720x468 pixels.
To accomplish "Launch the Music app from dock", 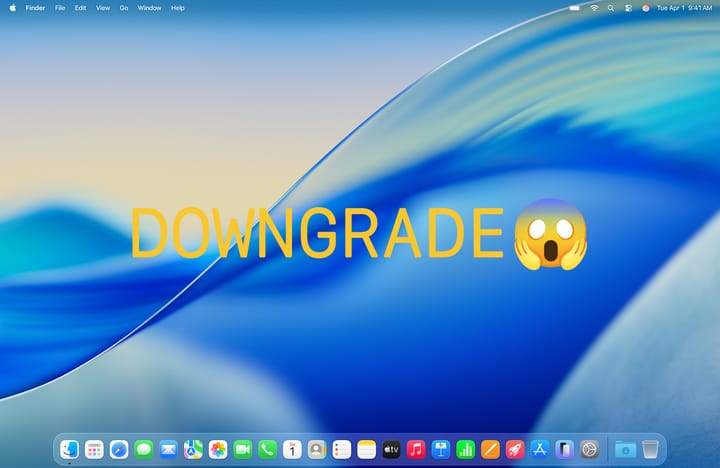I will click(x=416, y=450).
